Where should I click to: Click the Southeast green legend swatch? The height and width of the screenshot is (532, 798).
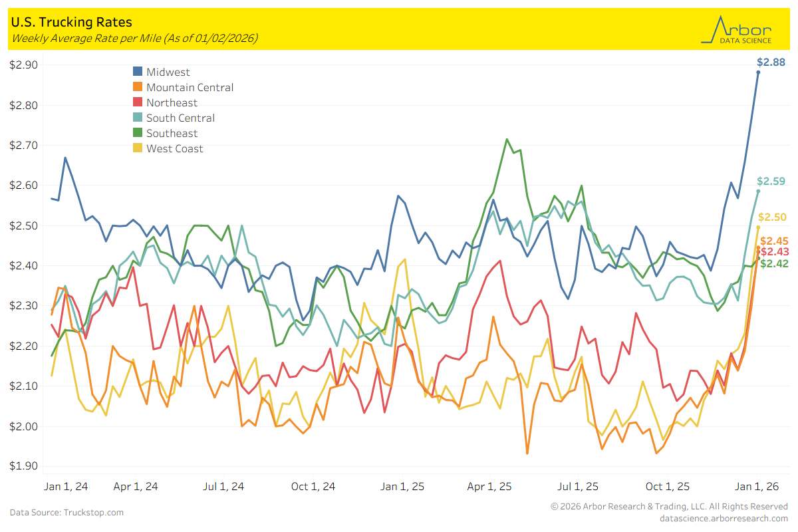(138, 133)
